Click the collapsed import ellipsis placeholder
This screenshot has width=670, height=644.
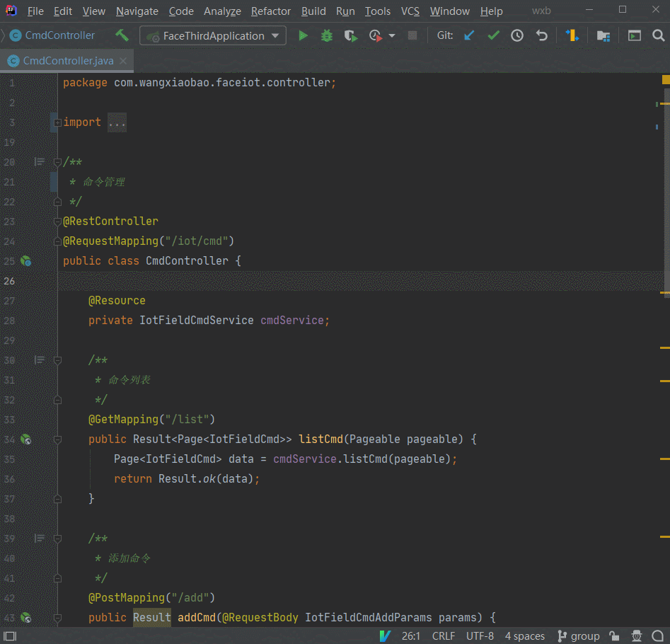point(117,122)
